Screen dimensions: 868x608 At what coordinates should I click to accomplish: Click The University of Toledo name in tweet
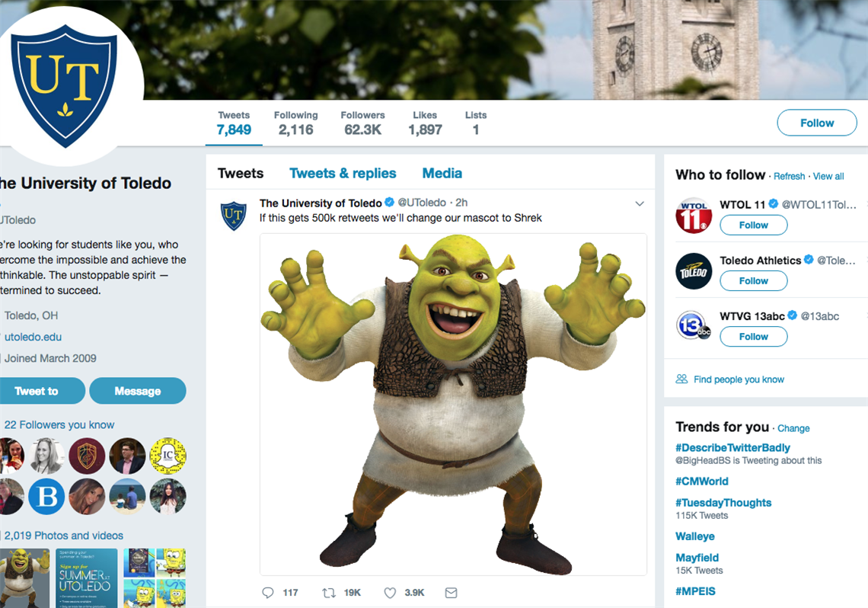(321, 203)
